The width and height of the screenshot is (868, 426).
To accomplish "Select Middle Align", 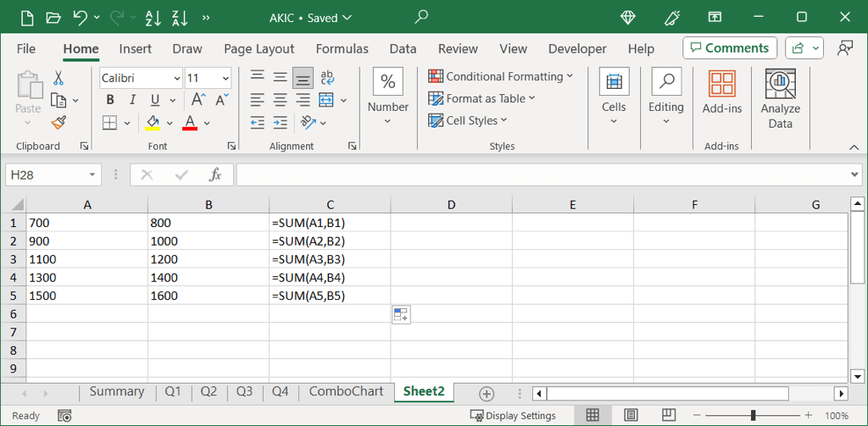I will [x=281, y=77].
